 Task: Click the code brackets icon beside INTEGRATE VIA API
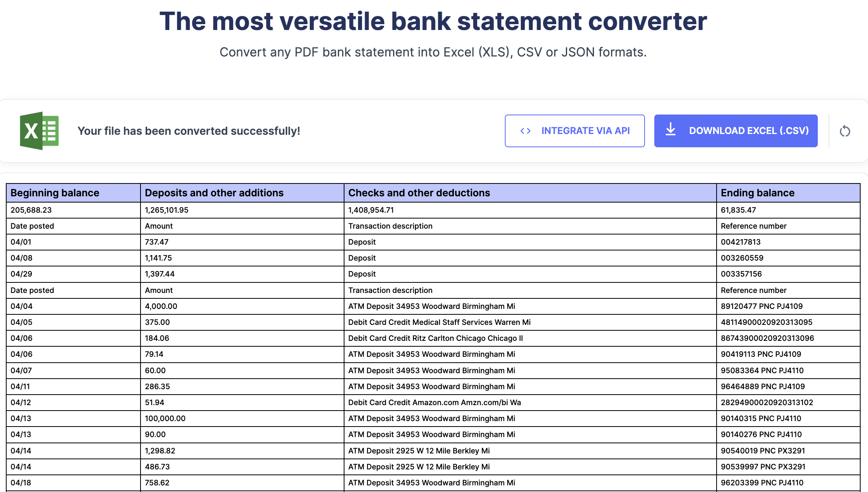(525, 131)
